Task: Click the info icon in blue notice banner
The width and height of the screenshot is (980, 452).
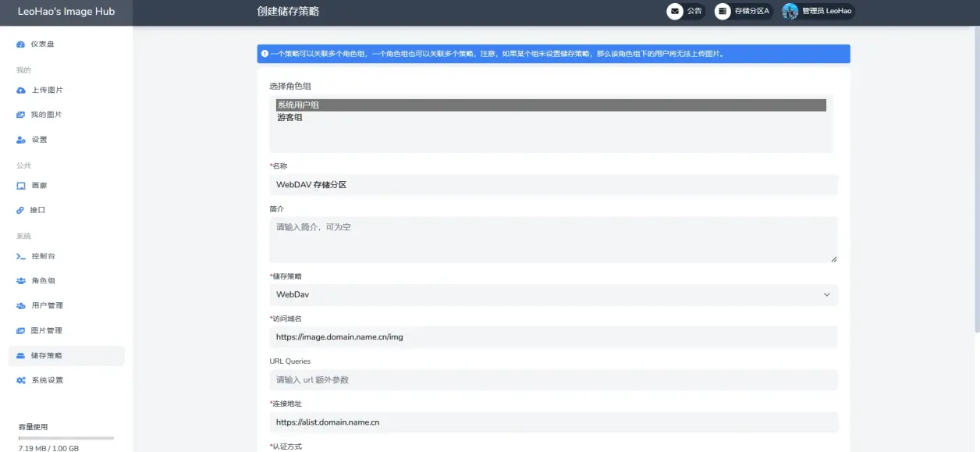Action: [265, 54]
